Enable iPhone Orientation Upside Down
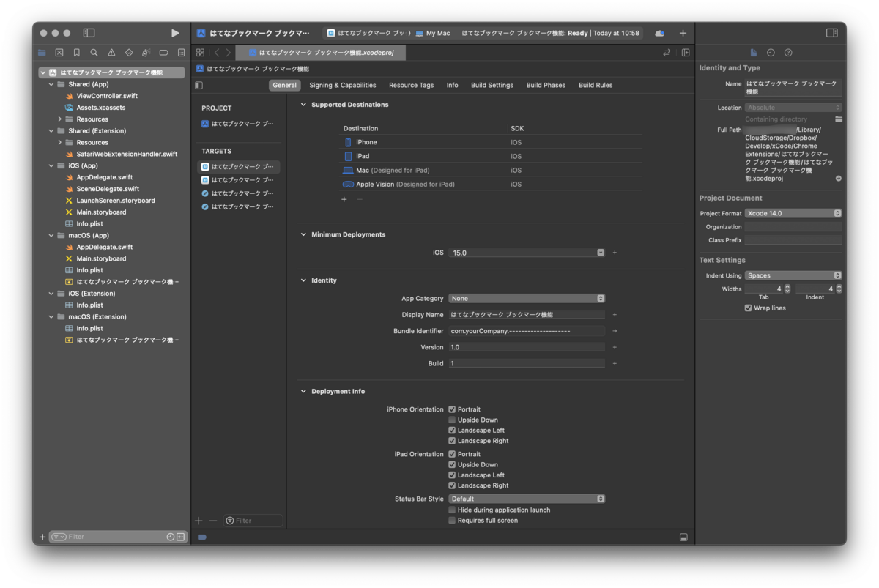 pyautogui.click(x=452, y=420)
